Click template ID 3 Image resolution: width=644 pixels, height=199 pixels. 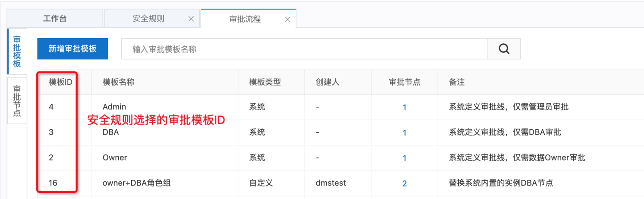[51, 132]
